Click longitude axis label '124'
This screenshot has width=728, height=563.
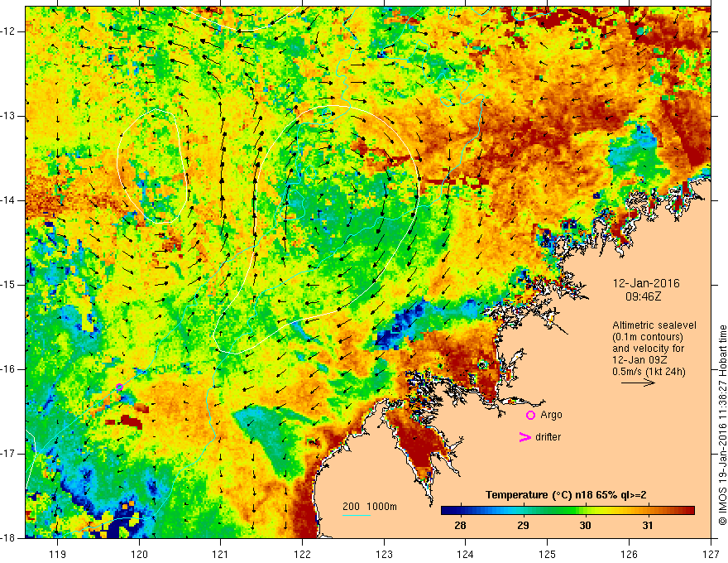pos(466,554)
